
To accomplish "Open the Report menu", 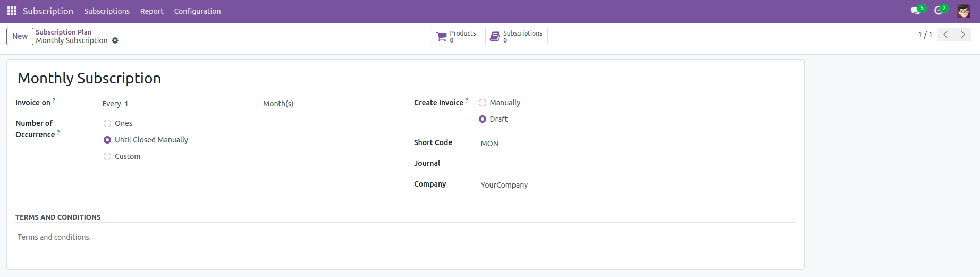I will 151,11.
